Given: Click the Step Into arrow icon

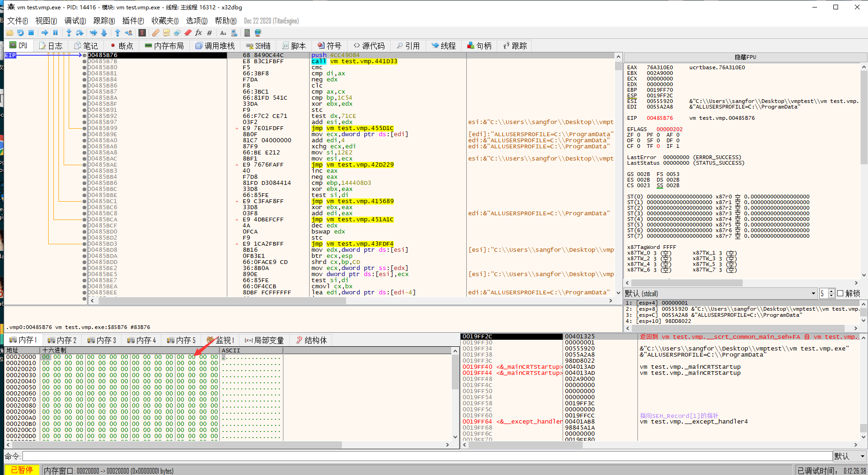Looking at the screenshot, I should [69, 33].
